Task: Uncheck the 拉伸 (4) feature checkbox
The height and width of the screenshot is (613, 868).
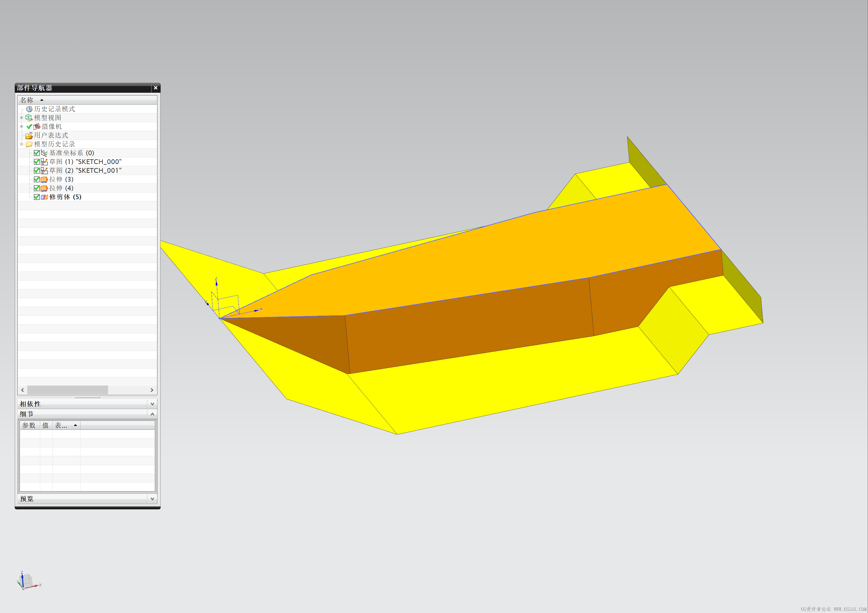Action: click(37, 188)
